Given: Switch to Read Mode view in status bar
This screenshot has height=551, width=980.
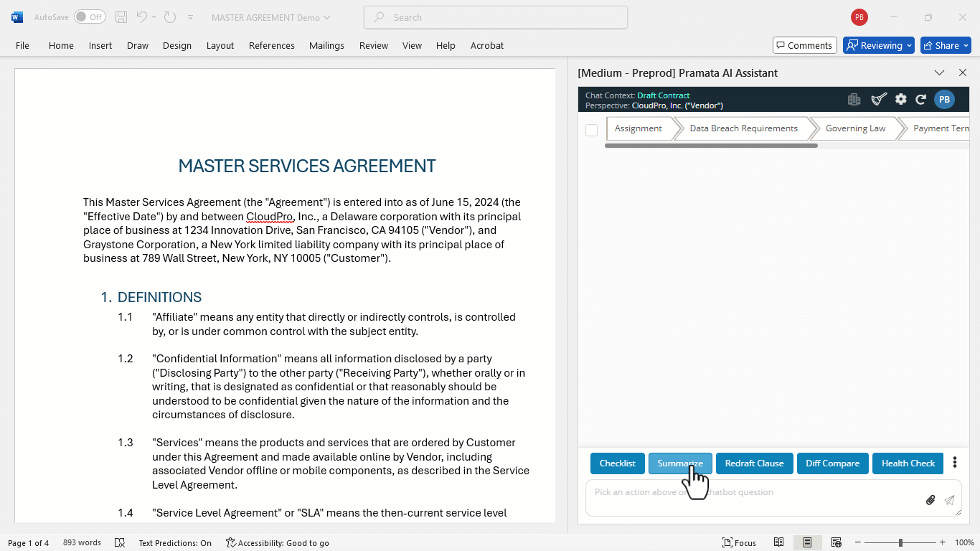Looking at the screenshot, I should [x=779, y=543].
